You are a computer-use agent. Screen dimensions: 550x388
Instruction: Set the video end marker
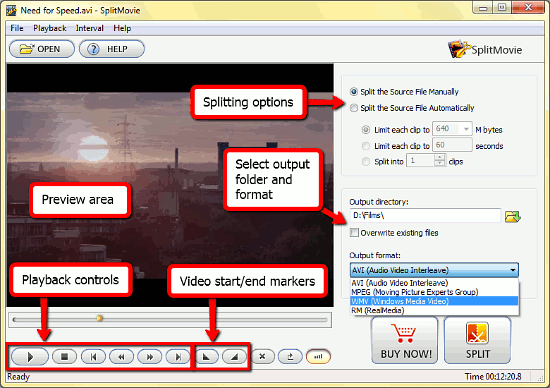234,357
